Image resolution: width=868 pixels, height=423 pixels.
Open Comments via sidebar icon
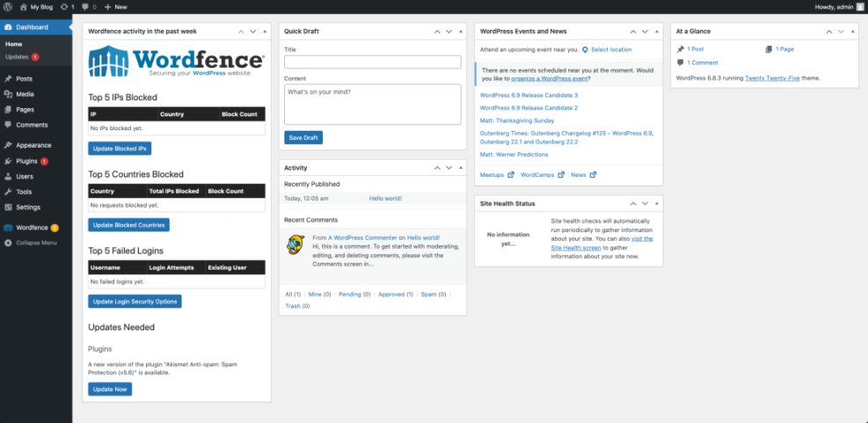click(x=8, y=125)
